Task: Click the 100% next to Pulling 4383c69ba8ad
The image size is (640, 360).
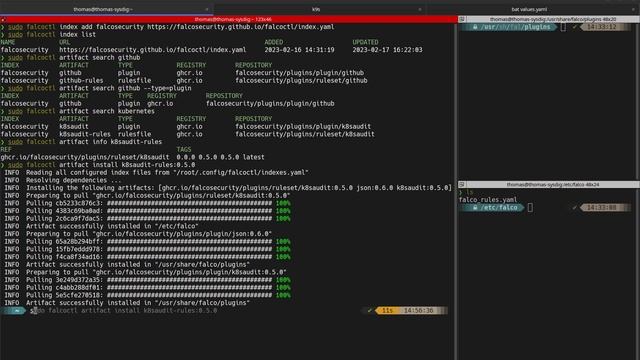Action: 283,211
